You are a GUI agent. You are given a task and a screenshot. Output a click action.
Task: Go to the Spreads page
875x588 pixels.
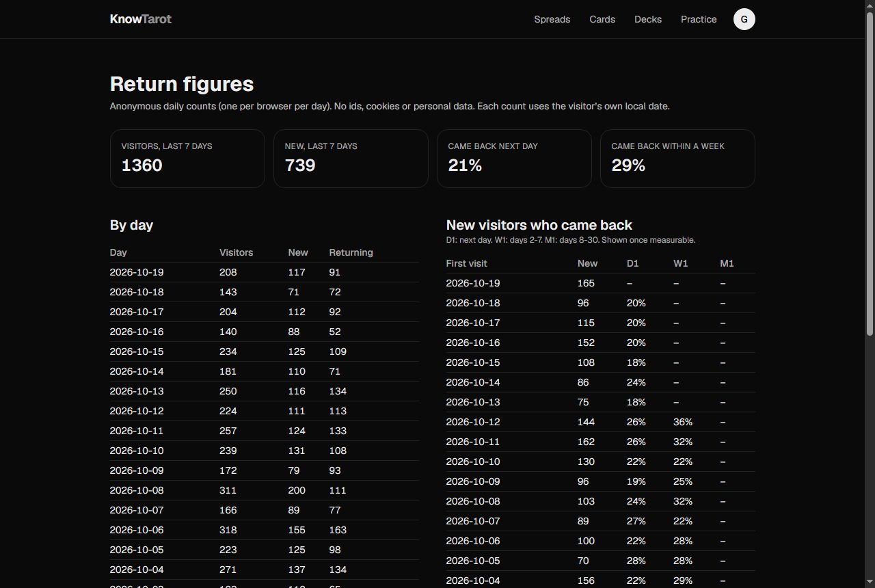(x=552, y=19)
